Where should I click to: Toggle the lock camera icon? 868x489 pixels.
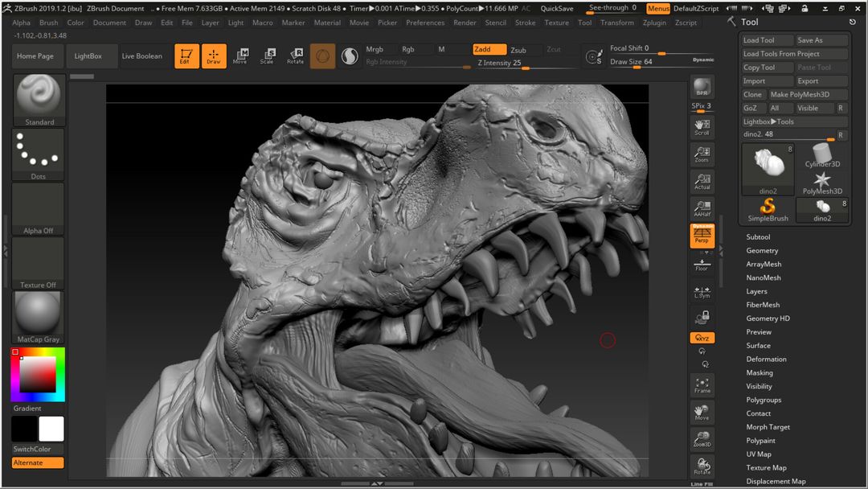702,318
